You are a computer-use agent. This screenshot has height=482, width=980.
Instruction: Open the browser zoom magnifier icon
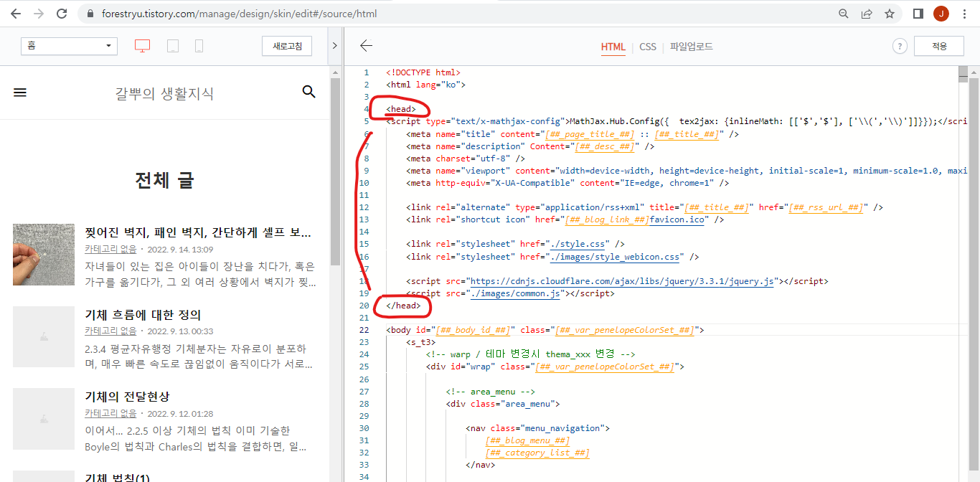tap(844, 14)
